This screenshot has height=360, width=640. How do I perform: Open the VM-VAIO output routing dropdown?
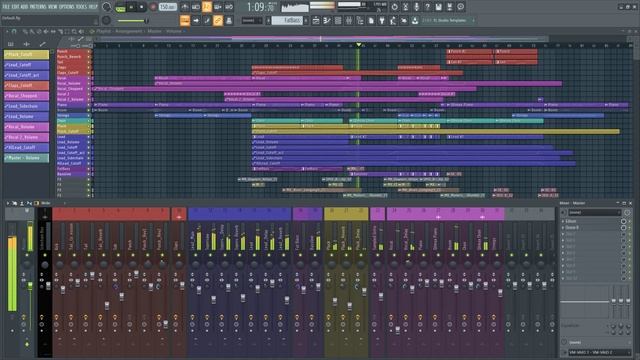[599, 352]
